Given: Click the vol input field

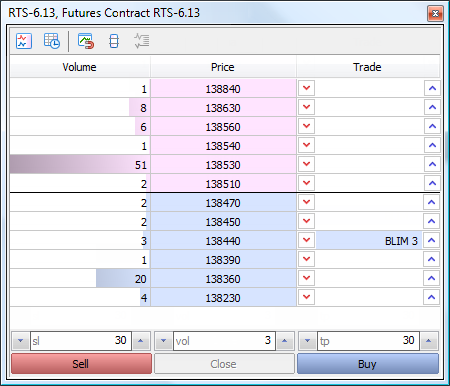Looking at the screenshot, I should (224, 341).
